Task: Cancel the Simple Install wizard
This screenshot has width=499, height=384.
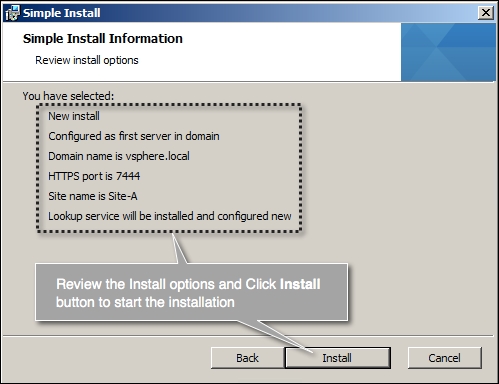Action: pyautogui.click(x=444, y=358)
